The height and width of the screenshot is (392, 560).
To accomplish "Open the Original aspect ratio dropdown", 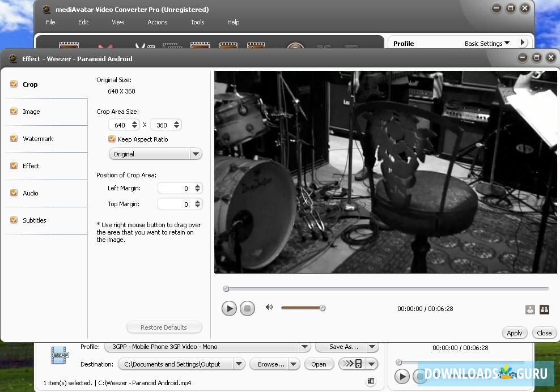I will pyautogui.click(x=196, y=154).
